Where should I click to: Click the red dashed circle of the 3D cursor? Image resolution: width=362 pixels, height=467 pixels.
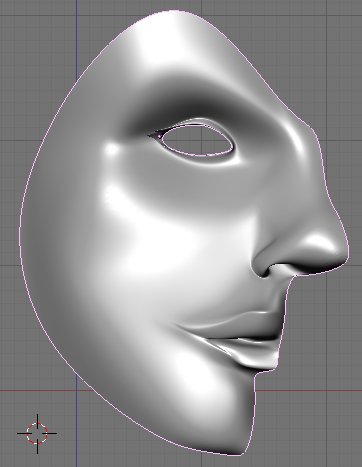tap(37, 433)
